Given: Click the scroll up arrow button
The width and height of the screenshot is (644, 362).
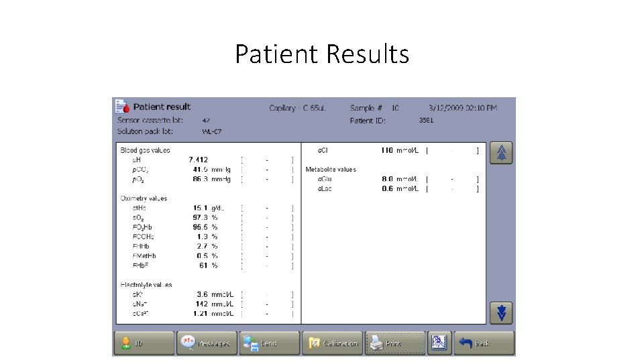Looking at the screenshot, I should click(x=501, y=153).
